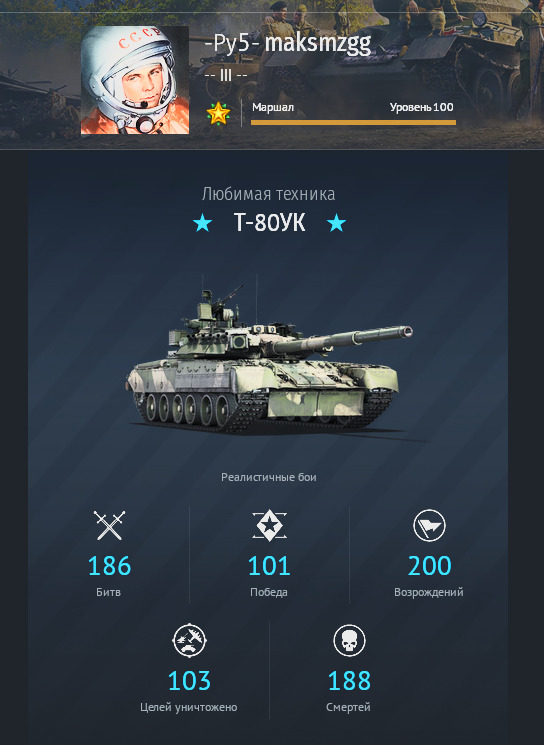Select the Т-80УК tank image
This screenshot has height=745, width=544.
(x=269, y=360)
